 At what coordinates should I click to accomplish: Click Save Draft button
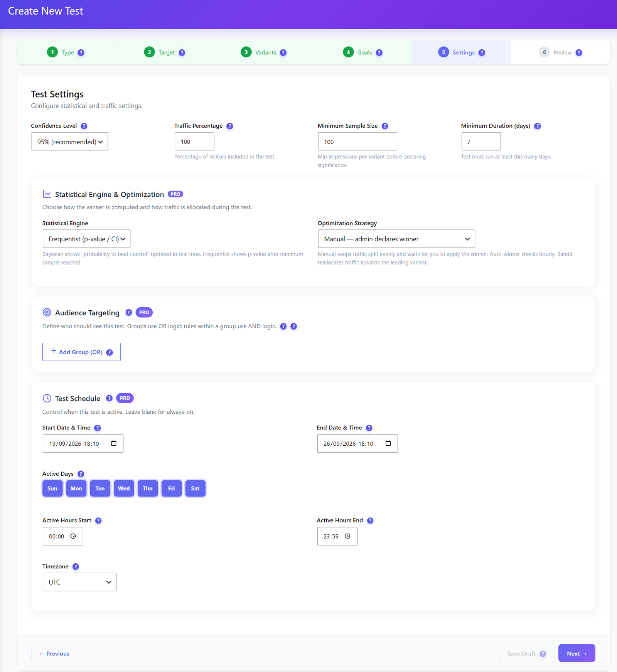point(527,653)
